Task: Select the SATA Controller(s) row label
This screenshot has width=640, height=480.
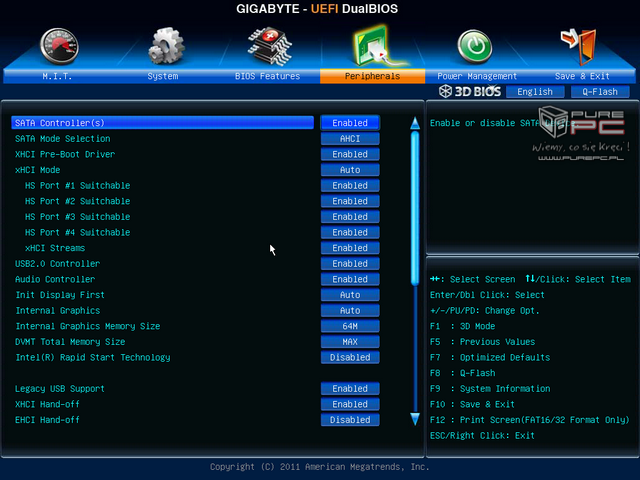Action: (x=60, y=123)
